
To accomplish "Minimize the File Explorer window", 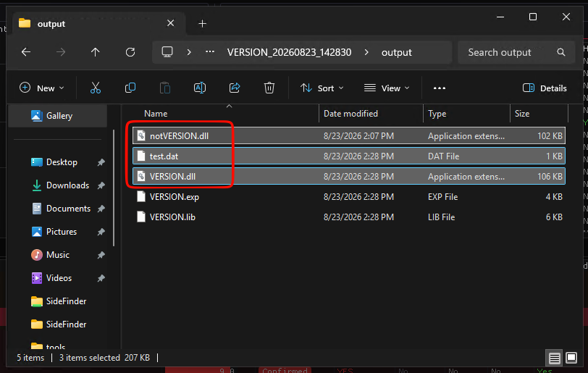I will click(500, 17).
